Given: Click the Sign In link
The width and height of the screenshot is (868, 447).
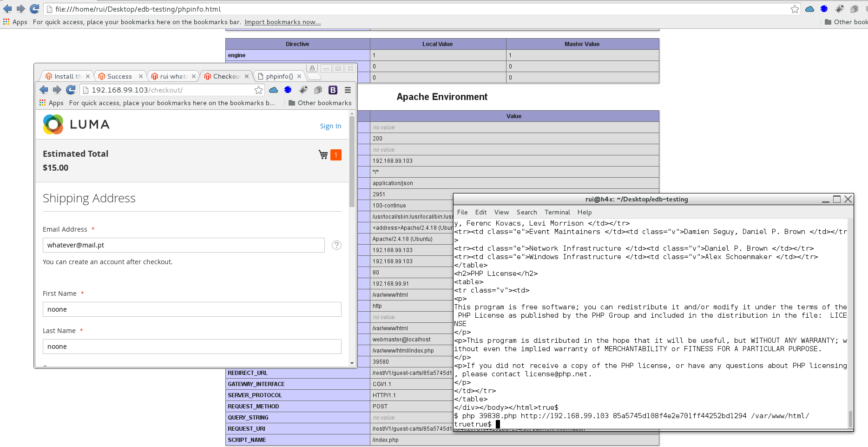Looking at the screenshot, I should 330,126.
